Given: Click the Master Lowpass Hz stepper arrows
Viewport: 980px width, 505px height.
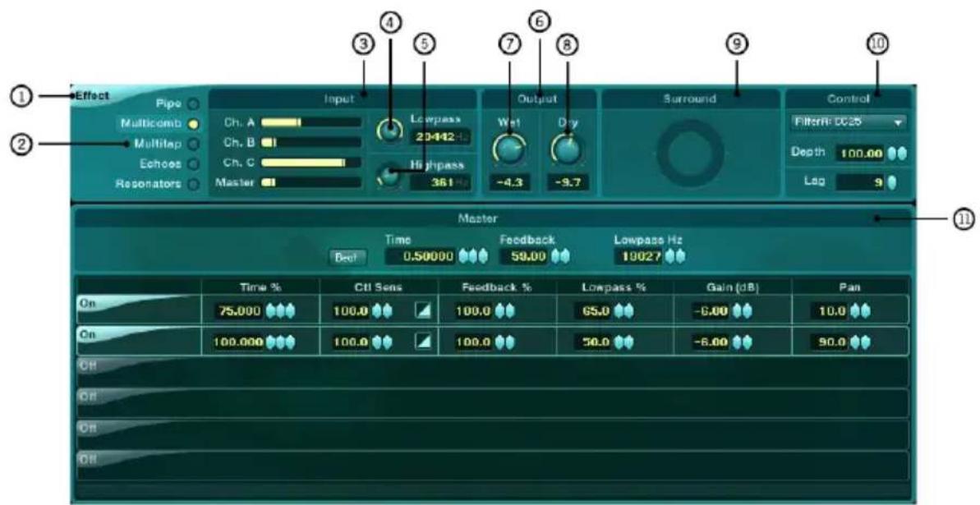Looking at the screenshot, I should click(x=675, y=256).
